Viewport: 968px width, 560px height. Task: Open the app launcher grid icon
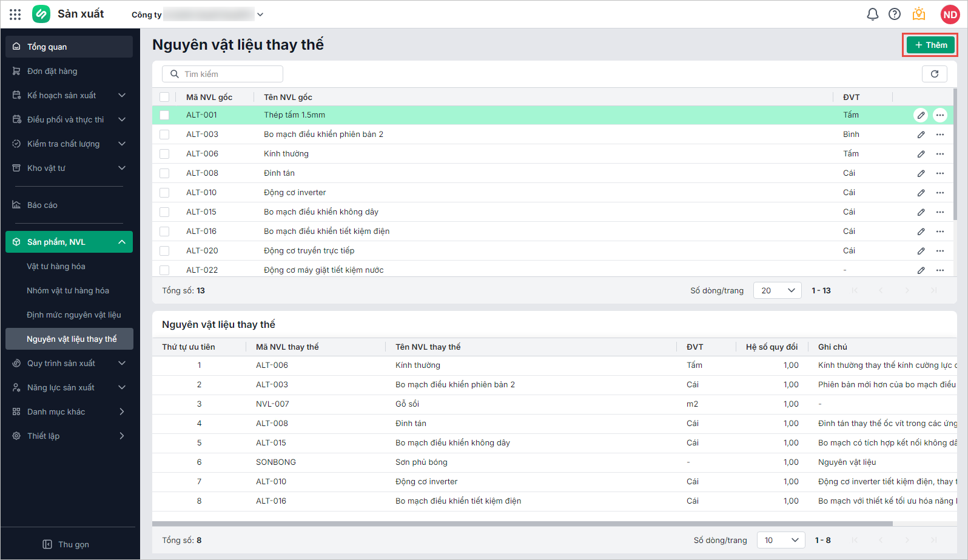click(15, 15)
